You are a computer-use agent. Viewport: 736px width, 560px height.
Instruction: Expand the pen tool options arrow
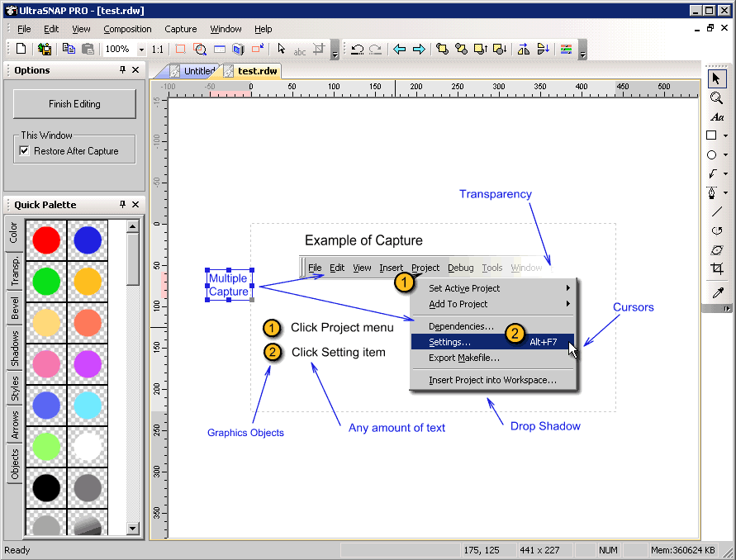725,192
